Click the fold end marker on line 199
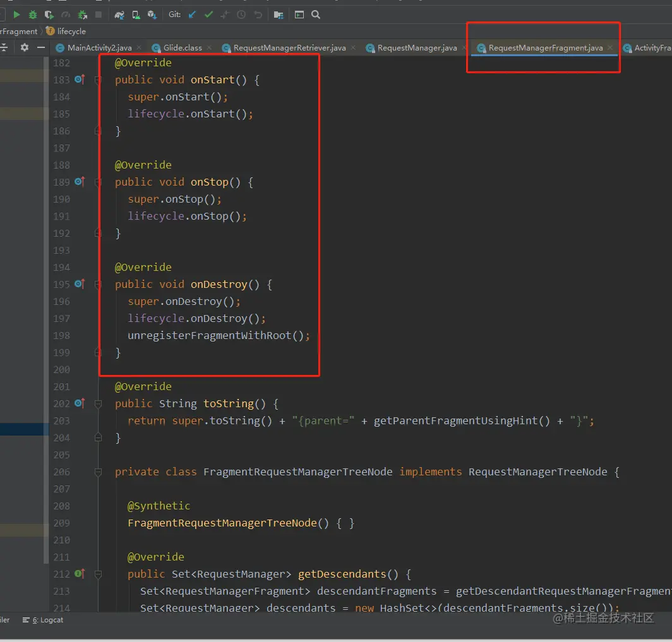 (x=98, y=352)
